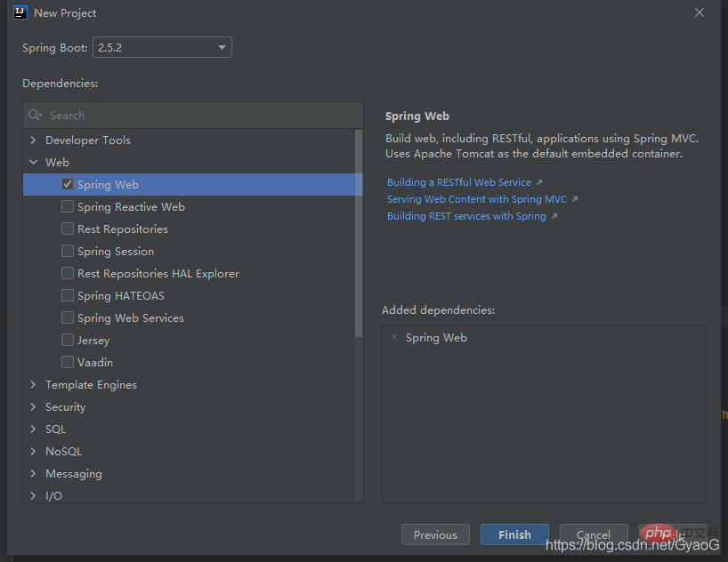Click the Finish button
728x562 pixels.
(x=515, y=534)
